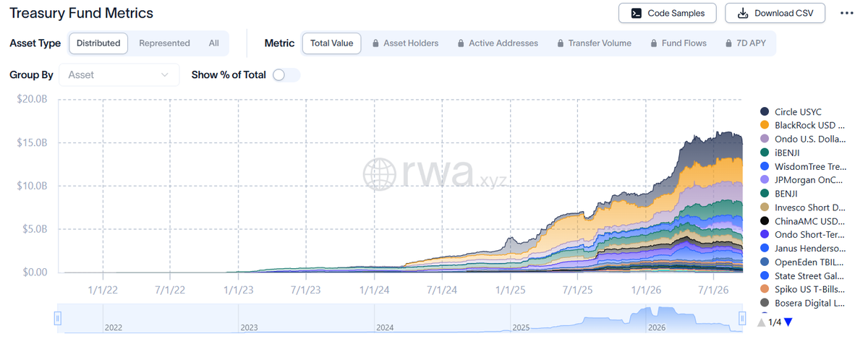Toggle BlackRock USD legend color dot
The image size is (868, 339).
[x=764, y=125]
